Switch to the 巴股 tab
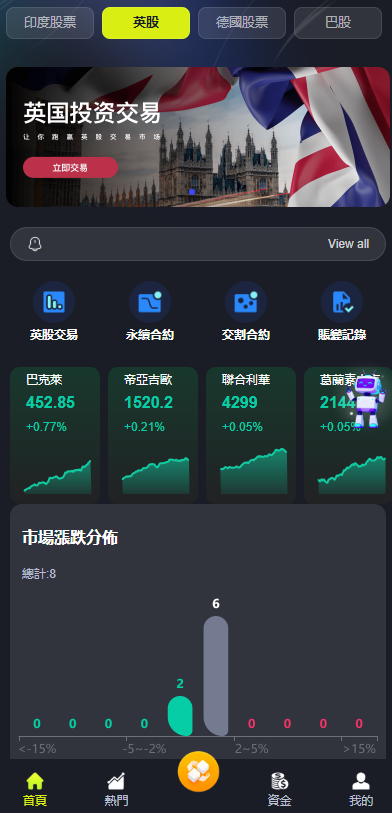 [x=338, y=23]
